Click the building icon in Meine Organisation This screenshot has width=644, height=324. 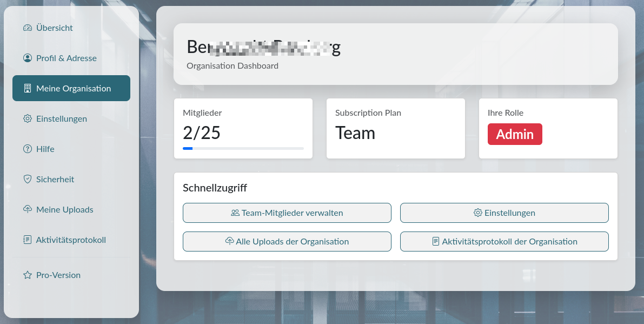coord(28,88)
